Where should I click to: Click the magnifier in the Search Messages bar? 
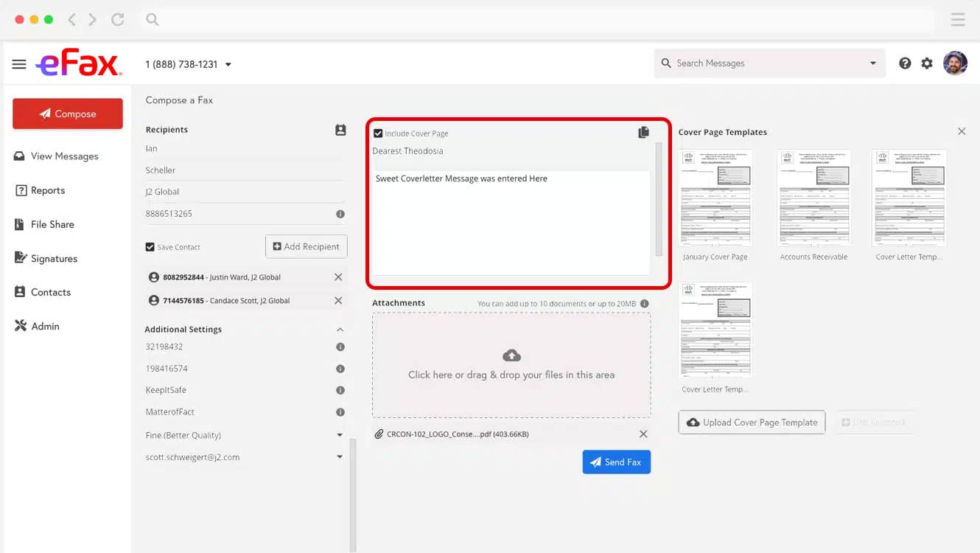click(665, 63)
